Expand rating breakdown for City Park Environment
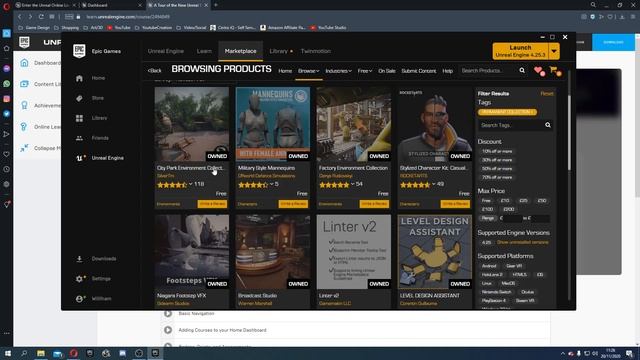Image resolution: width=640 pixels, height=360 pixels. (191, 184)
